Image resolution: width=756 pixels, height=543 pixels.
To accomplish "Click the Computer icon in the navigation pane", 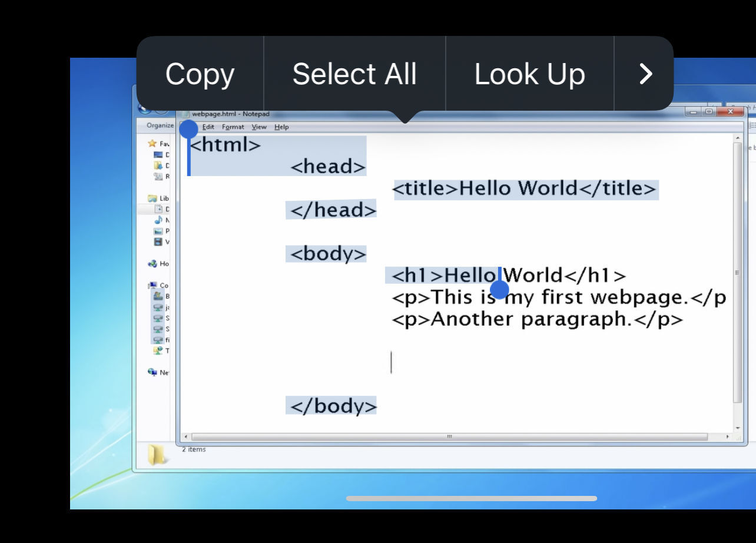I will click(152, 286).
